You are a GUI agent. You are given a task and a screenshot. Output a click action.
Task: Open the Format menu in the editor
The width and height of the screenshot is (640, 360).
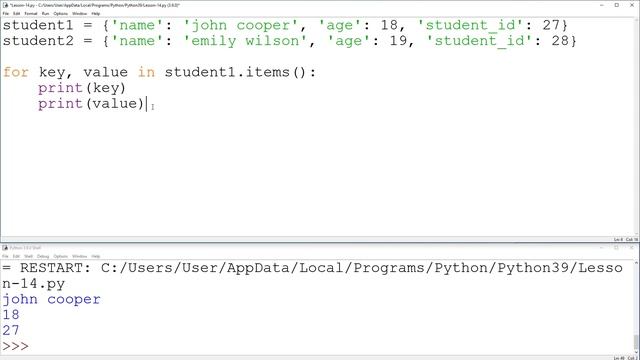tap(31, 13)
